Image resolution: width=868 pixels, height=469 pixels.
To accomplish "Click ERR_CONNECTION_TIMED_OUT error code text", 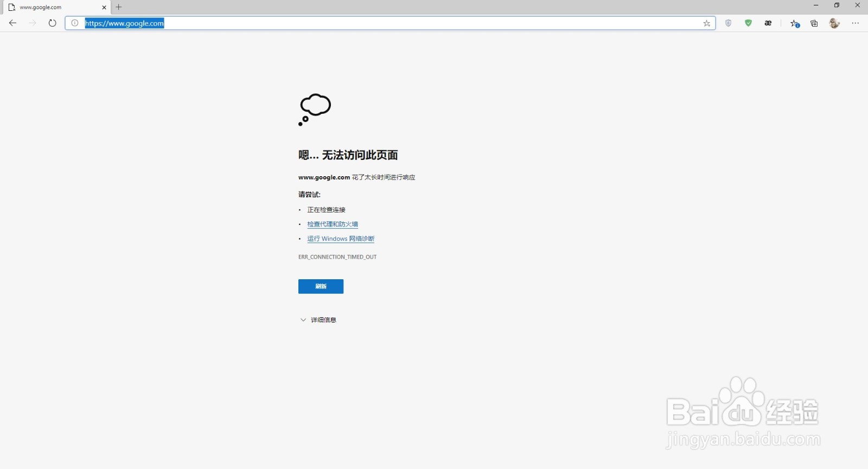I will 337,257.
